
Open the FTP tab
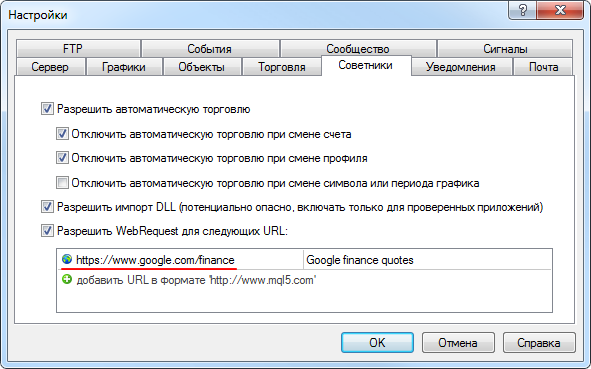click(x=78, y=49)
